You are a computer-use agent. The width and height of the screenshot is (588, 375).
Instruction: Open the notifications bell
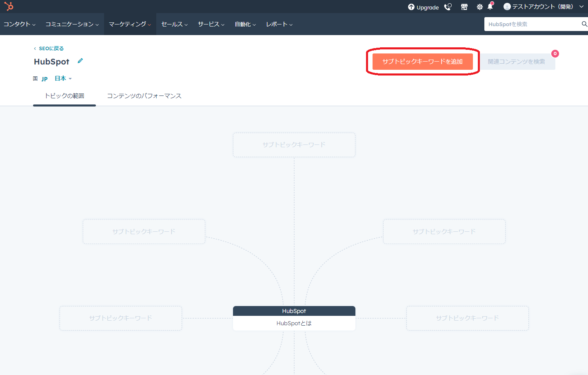pyautogui.click(x=490, y=7)
